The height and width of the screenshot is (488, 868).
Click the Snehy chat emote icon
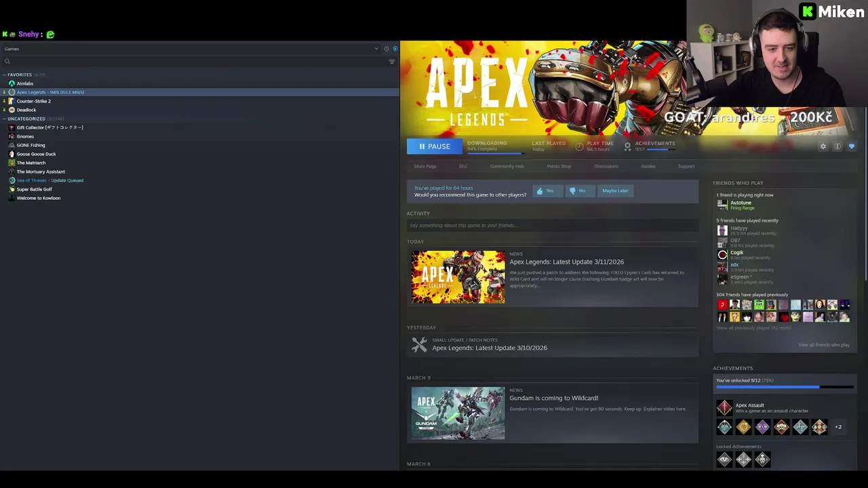click(x=50, y=35)
